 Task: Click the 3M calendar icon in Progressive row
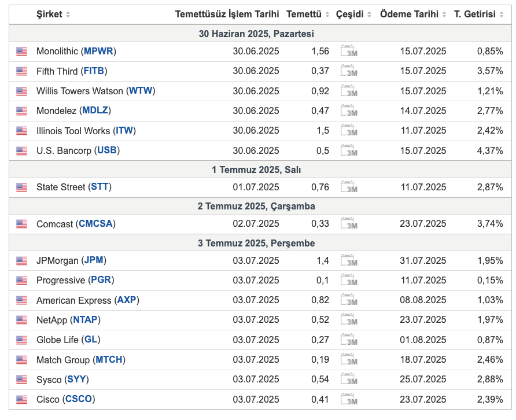click(x=349, y=280)
